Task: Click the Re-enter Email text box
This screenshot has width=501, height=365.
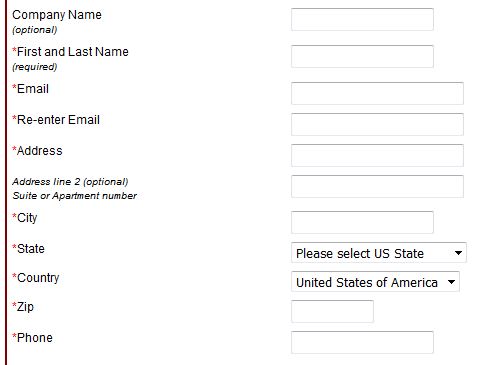Action: point(377,124)
